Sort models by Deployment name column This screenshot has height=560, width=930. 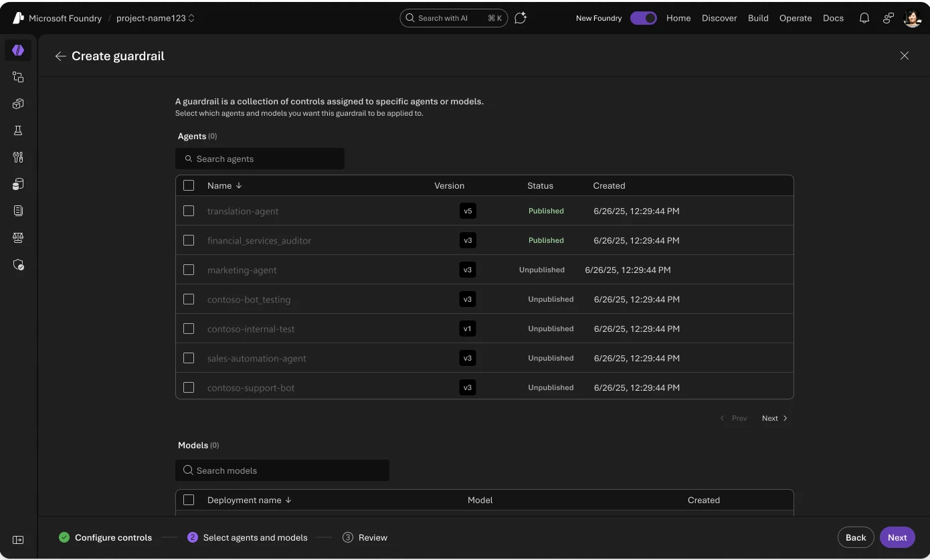pyautogui.click(x=250, y=500)
